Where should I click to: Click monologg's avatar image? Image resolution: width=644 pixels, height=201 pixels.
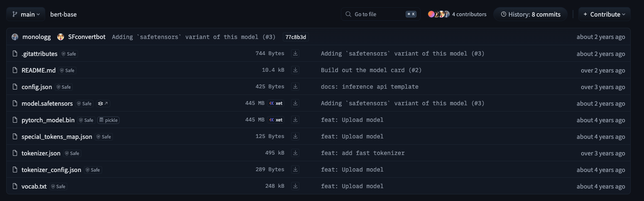[15, 37]
